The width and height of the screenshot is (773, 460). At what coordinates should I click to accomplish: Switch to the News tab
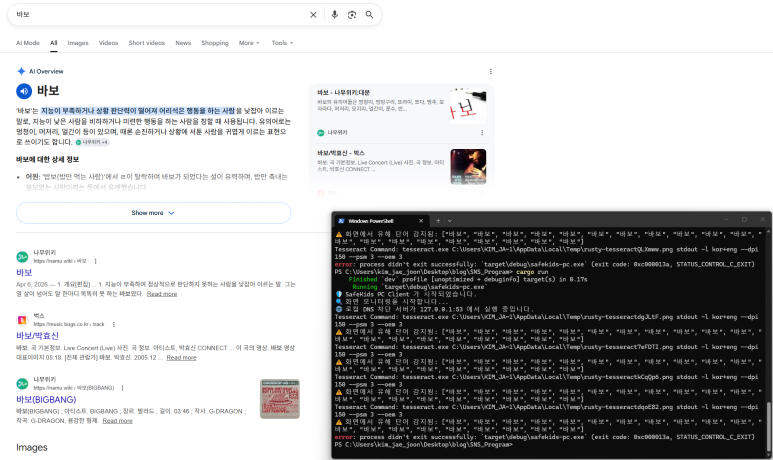point(183,43)
